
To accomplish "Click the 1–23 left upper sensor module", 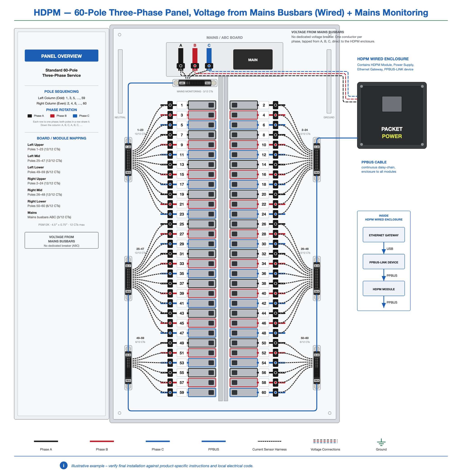I will click(x=128, y=160).
